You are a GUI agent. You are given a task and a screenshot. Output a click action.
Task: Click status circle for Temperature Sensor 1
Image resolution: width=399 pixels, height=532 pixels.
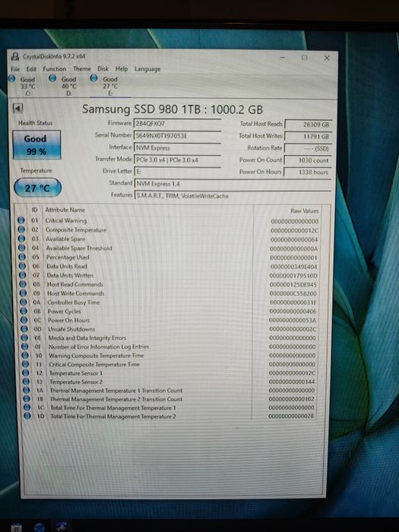26,373
